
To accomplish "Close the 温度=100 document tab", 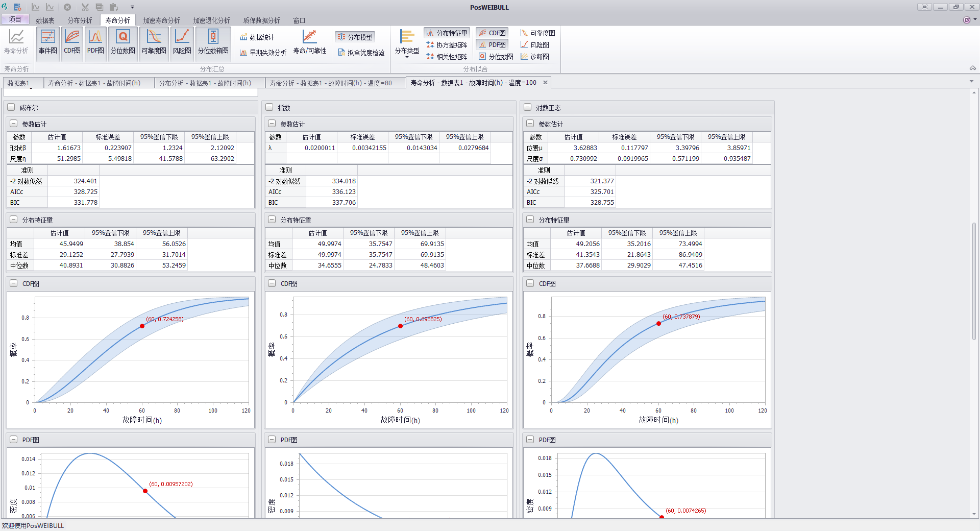I will click(x=545, y=82).
